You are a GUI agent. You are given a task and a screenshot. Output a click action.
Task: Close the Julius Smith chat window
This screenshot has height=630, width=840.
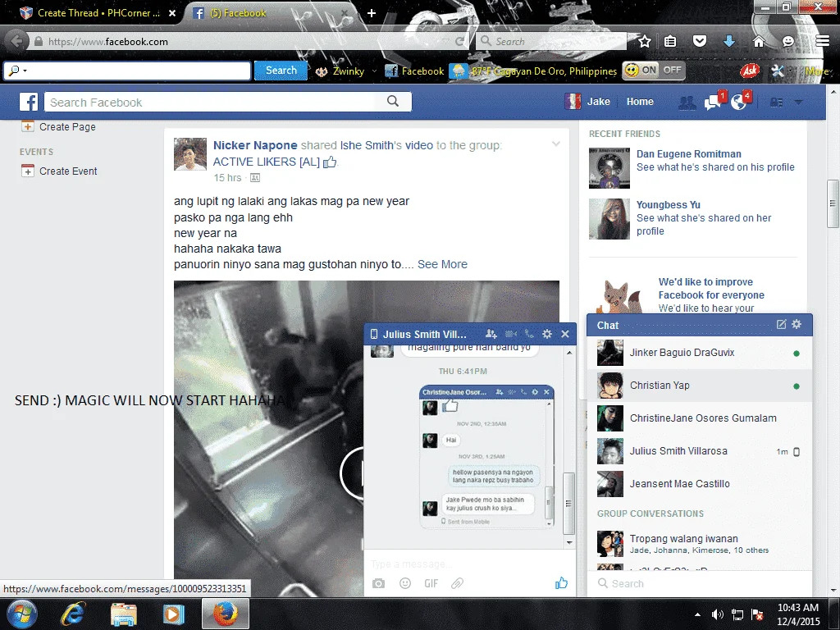[x=565, y=334]
